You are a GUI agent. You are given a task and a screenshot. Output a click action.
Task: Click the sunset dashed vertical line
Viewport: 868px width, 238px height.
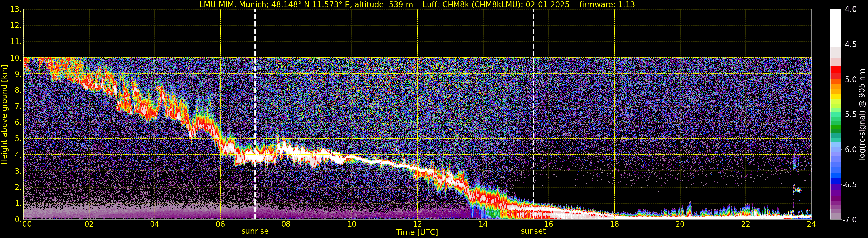click(533, 114)
